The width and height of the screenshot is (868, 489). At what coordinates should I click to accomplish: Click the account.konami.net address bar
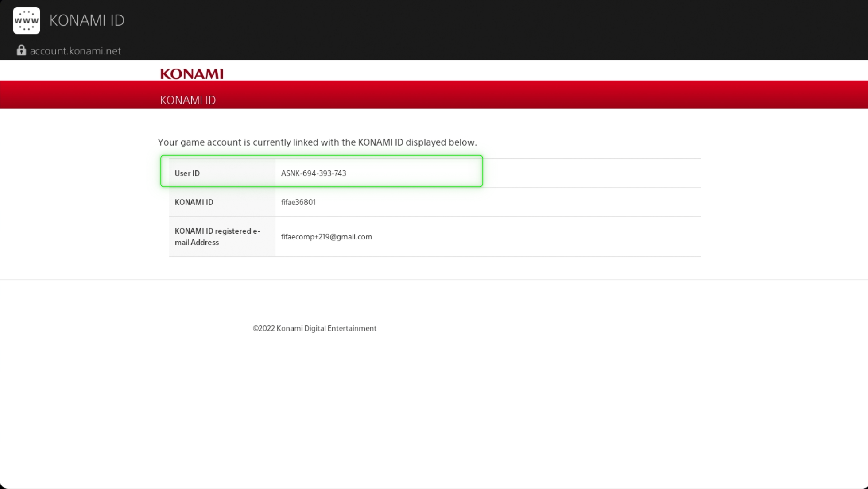pyautogui.click(x=75, y=50)
